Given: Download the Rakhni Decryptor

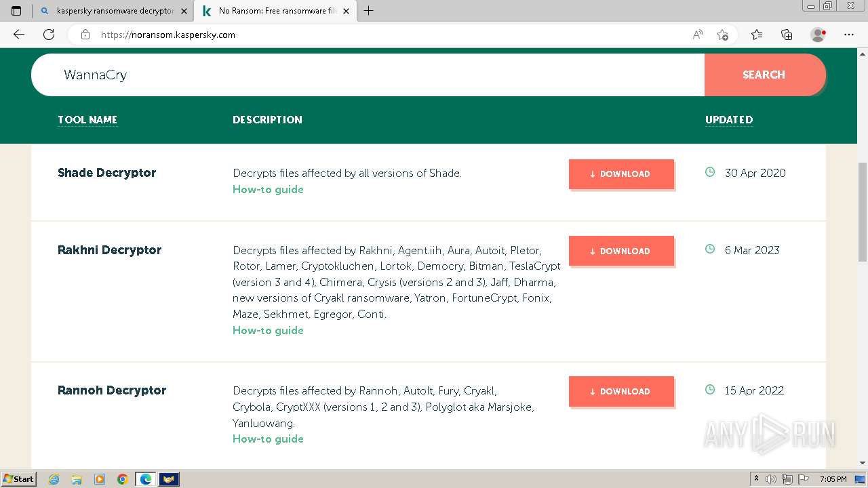Looking at the screenshot, I should click(621, 251).
